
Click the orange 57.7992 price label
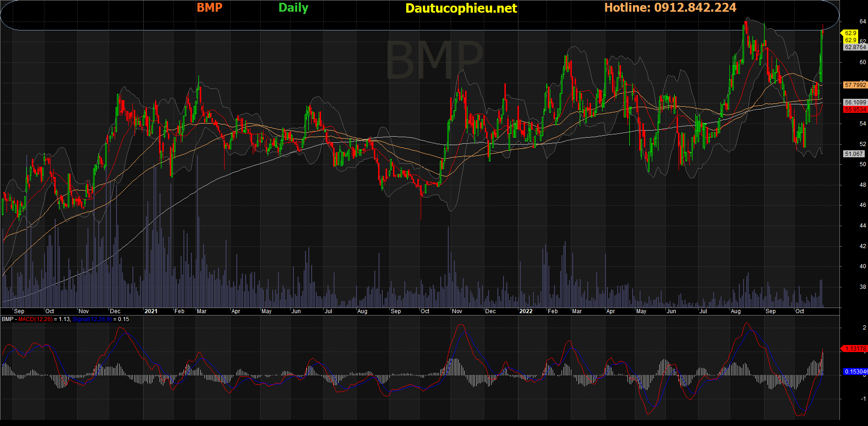click(855, 85)
